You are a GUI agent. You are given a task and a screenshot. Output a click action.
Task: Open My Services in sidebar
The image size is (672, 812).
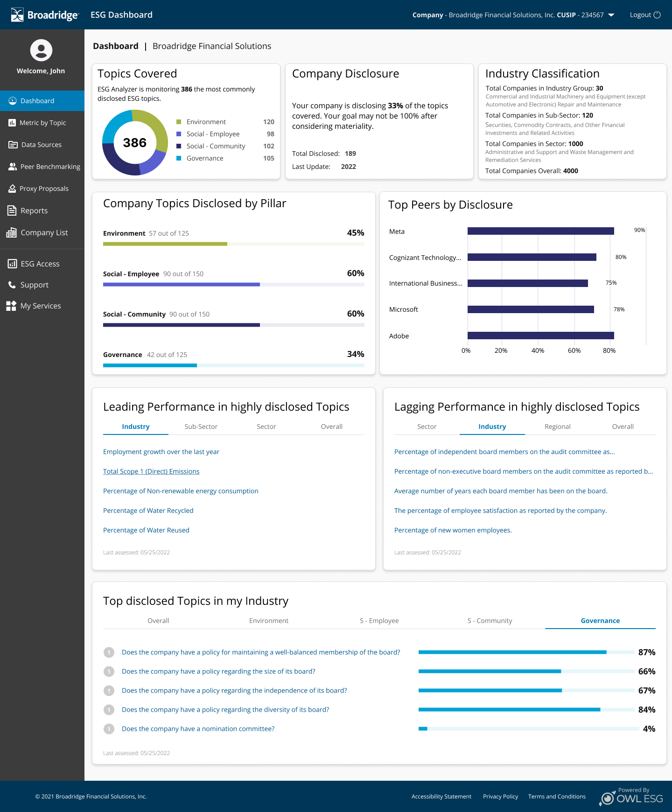coord(42,306)
